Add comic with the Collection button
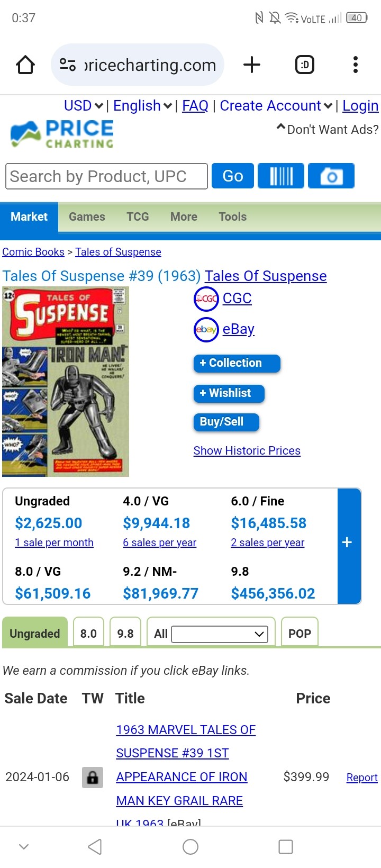 tap(236, 363)
